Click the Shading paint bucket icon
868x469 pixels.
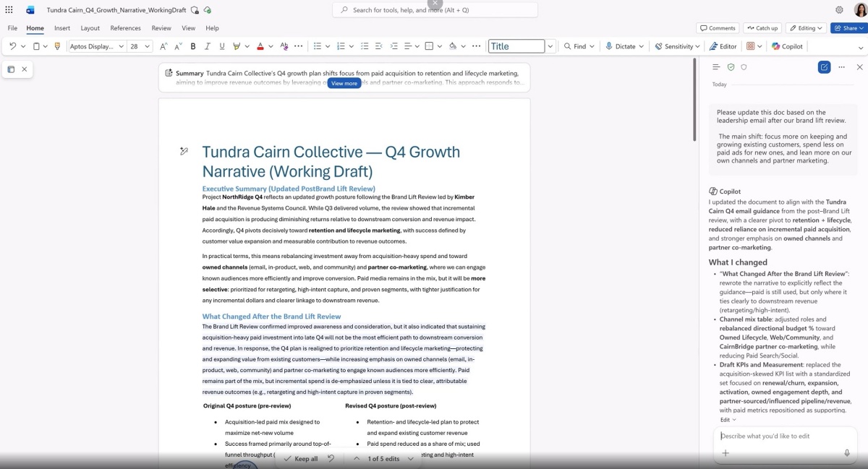453,46
